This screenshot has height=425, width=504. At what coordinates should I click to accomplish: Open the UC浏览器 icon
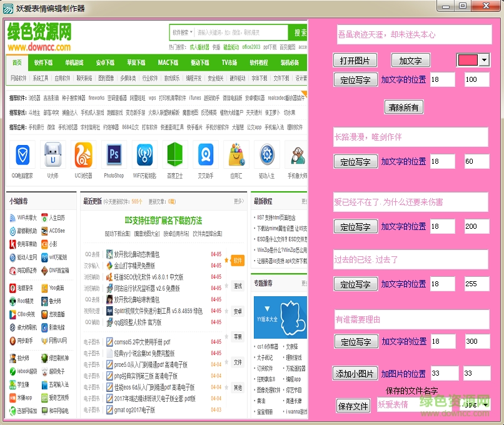(x=83, y=155)
